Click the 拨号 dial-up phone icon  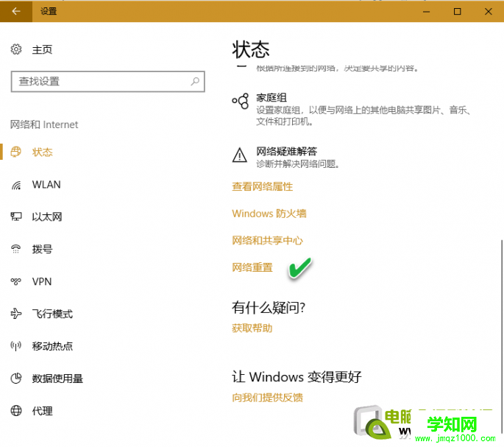point(16,249)
